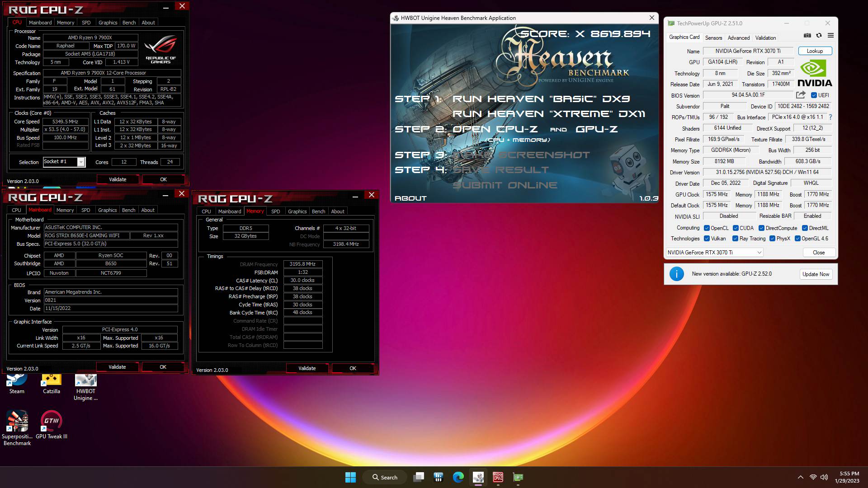Open the Widgets-style app icon on taskbar
Viewport: 868px width, 488px height.
438,477
